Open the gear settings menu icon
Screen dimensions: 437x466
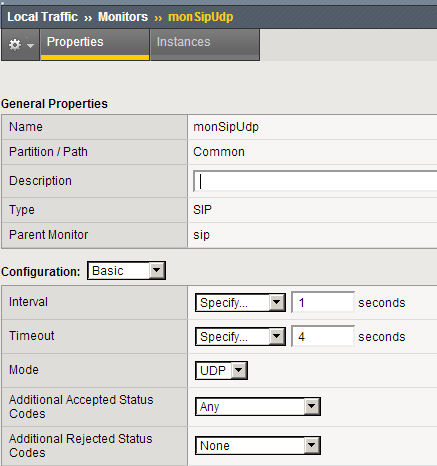point(15,45)
